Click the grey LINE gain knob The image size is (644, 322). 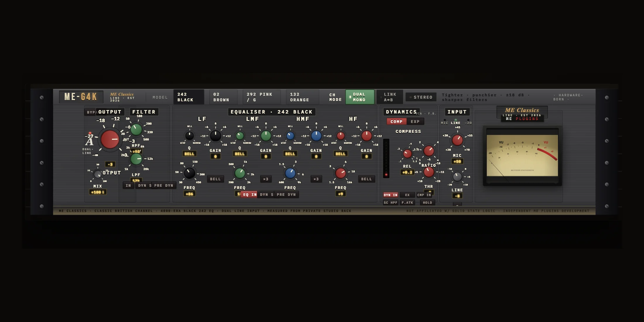457,177
